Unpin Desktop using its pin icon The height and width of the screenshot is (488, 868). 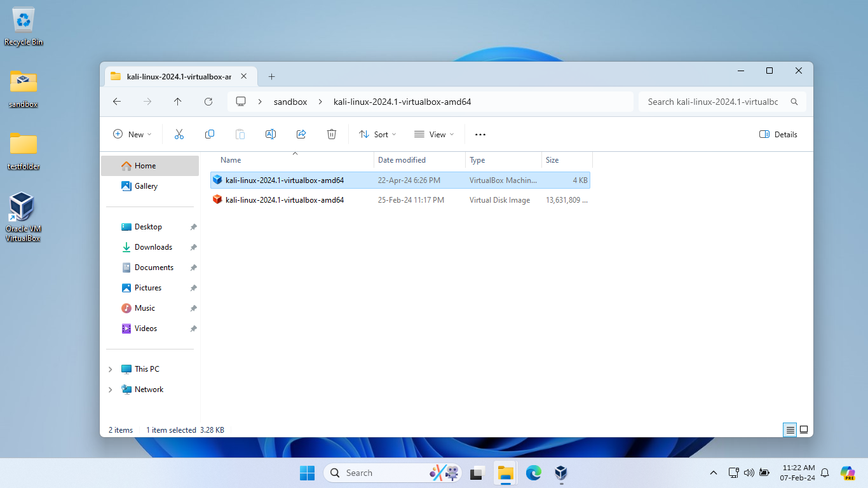(x=193, y=227)
